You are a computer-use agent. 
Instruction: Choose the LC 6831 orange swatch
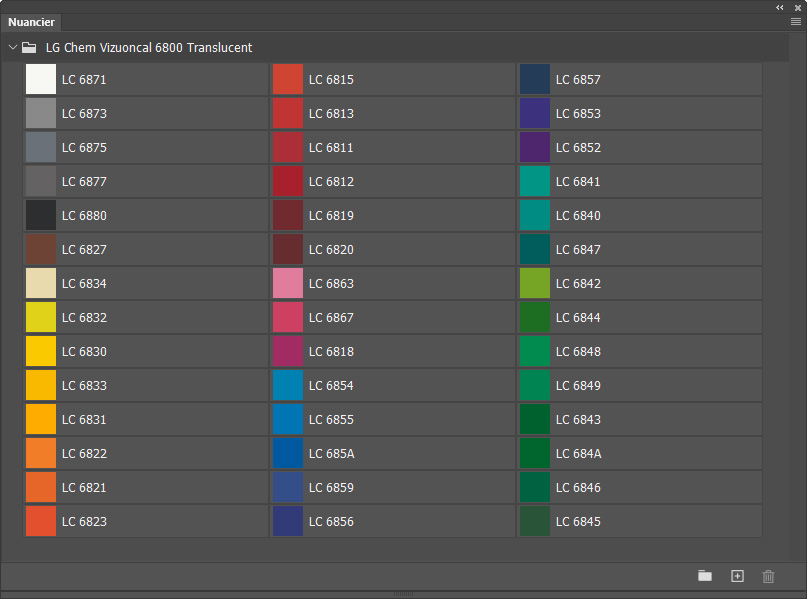point(41,419)
